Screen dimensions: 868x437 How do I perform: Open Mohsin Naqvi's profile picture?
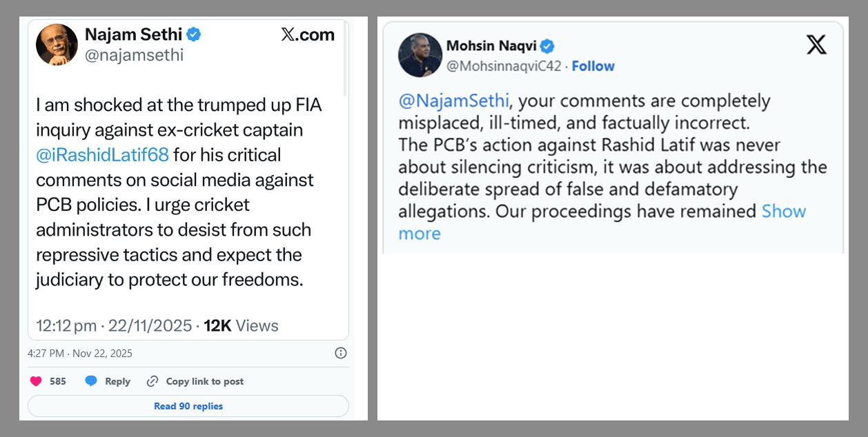coord(420,55)
